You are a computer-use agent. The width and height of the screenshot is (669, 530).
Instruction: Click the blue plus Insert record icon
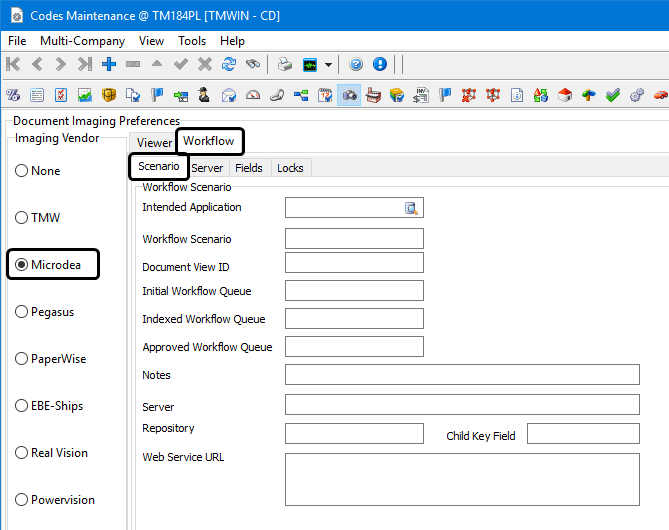[x=109, y=64]
